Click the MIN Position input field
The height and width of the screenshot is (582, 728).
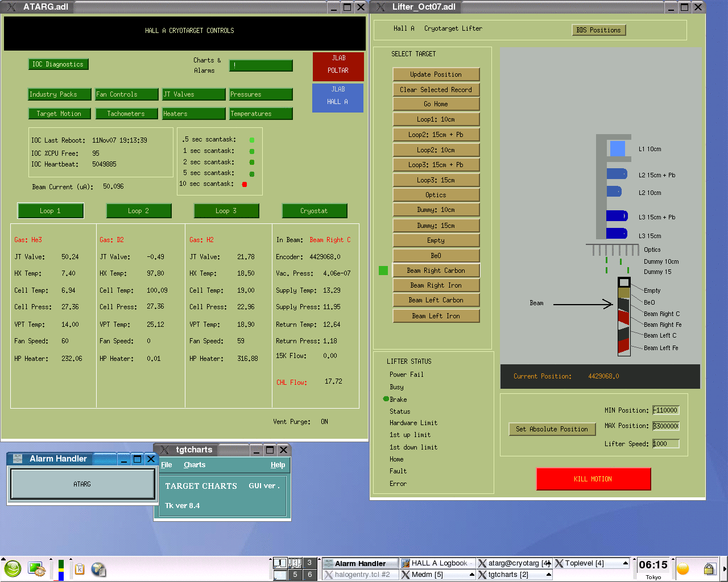[x=666, y=410]
